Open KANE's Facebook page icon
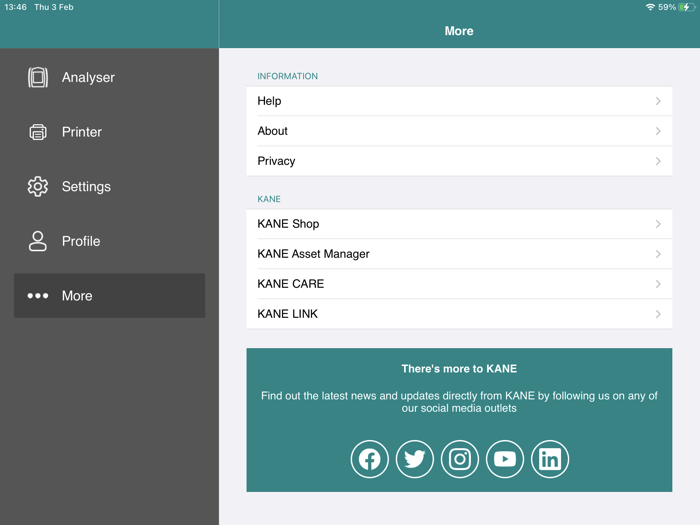The height and width of the screenshot is (525, 700). [370, 459]
